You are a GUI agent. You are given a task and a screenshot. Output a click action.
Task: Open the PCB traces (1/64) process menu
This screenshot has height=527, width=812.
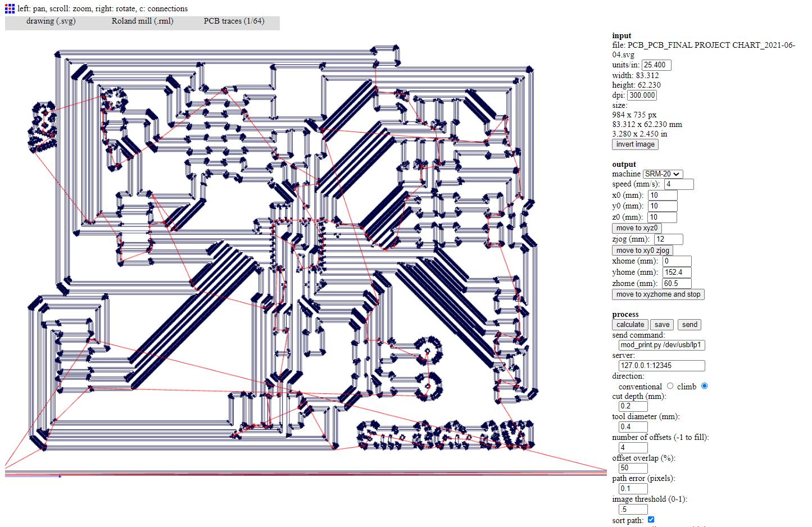pyautogui.click(x=234, y=21)
